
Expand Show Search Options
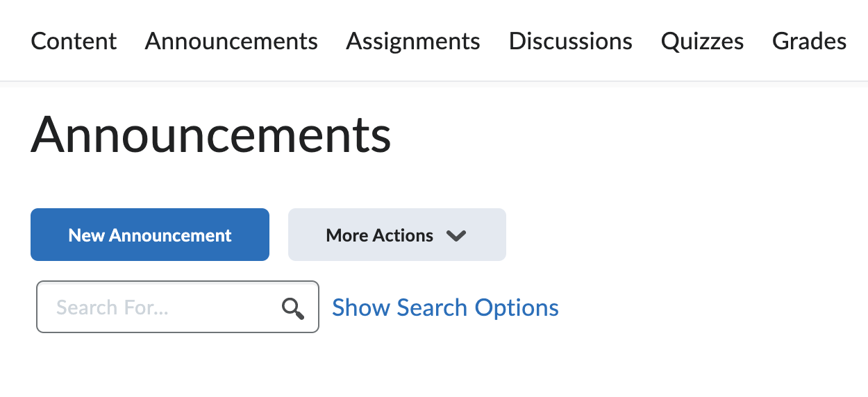point(445,307)
